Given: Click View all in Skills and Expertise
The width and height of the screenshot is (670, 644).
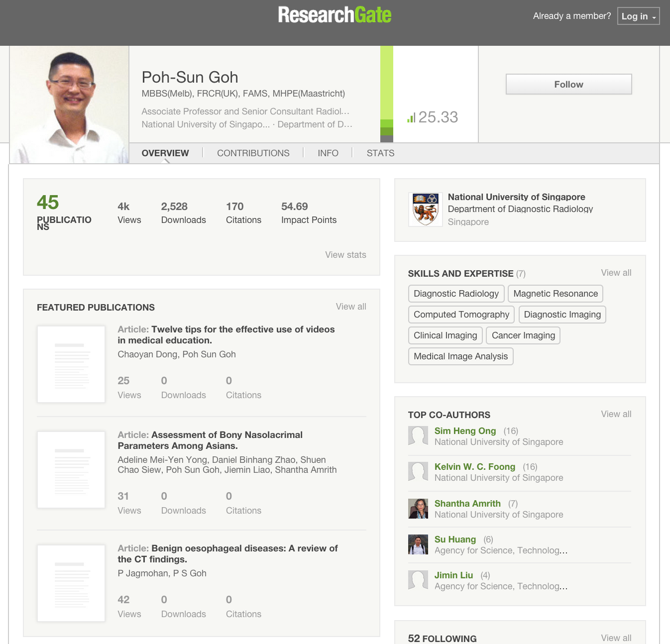Looking at the screenshot, I should point(616,273).
